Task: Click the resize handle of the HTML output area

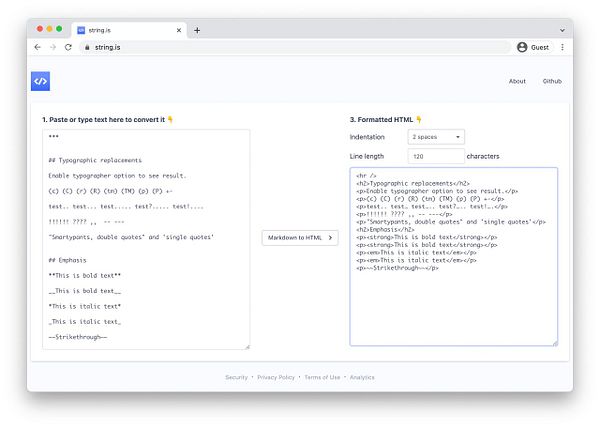Action: click(x=555, y=344)
